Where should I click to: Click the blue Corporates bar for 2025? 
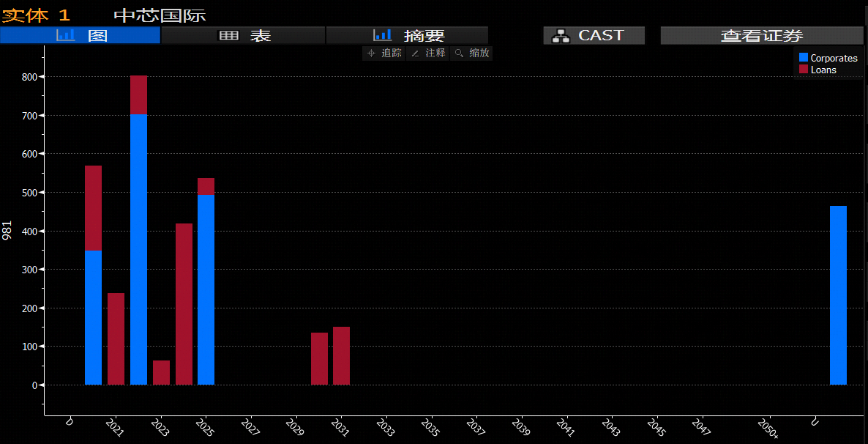point(206,290)
